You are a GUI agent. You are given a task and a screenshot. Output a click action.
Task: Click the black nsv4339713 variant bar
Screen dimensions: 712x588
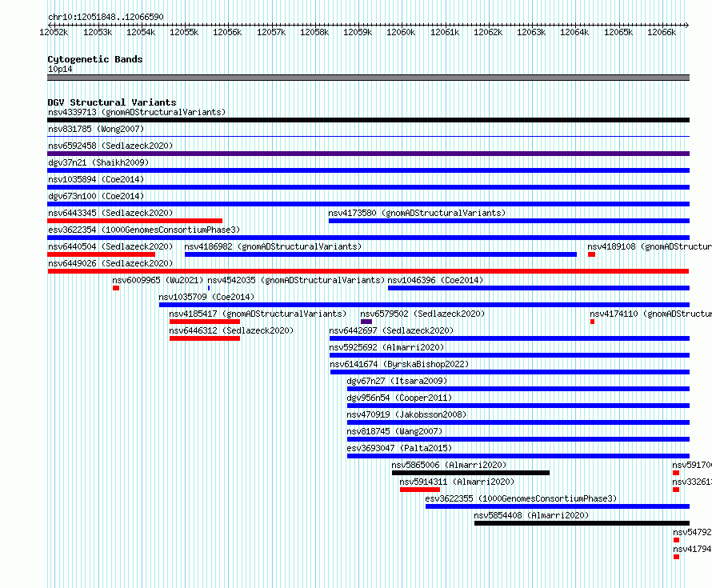pyautogui.click(x=368, y=120)
